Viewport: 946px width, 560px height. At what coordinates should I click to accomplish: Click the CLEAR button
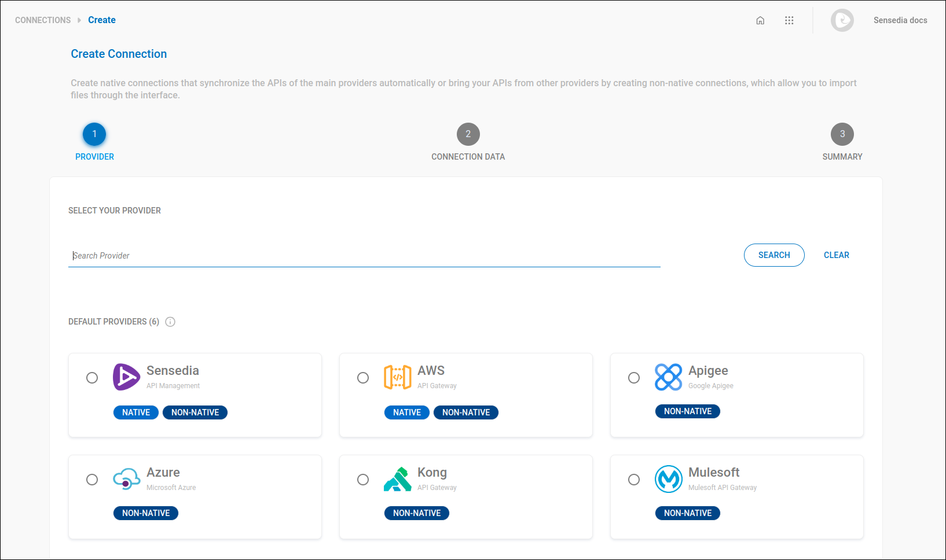836,255
